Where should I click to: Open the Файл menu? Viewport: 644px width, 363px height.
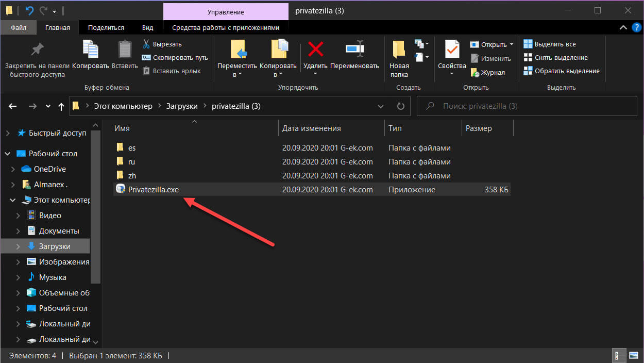click(x=19, y=27)
